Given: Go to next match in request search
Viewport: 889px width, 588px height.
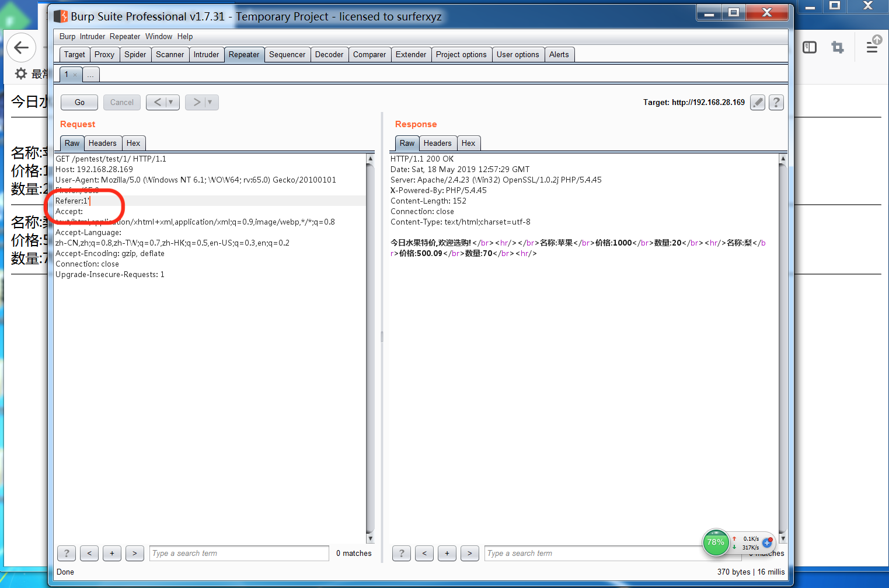Looking at the screenshot, I should point(135,553).
